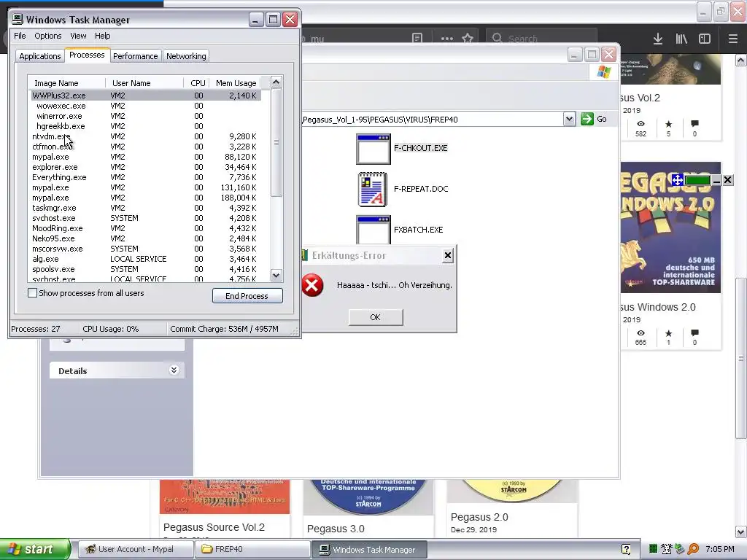Select the FXBATCH.EXE program icon
The width and height of the screenshot is (747, 560).
pos(373,230)
